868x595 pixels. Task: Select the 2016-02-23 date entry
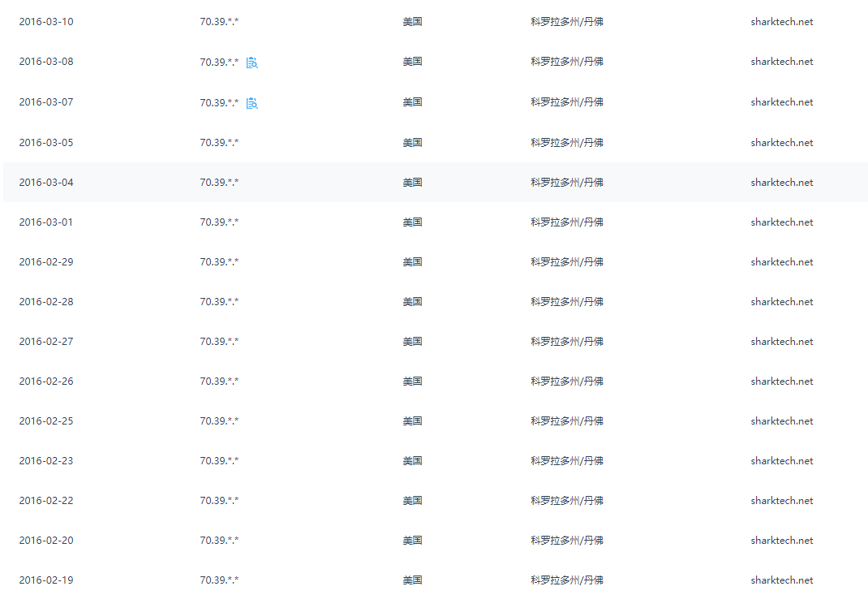[x=46, y=461]
